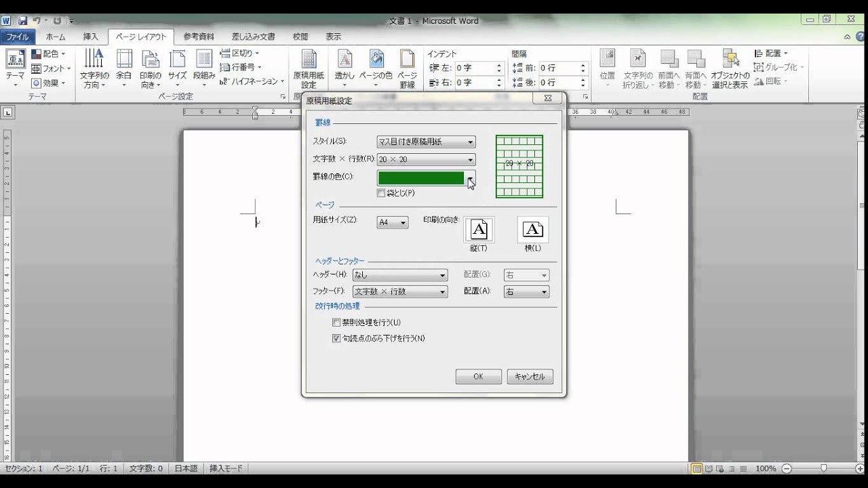Click the Undo icon in quick access toolbar
Screen dimensions: 868x488
click(x=37, y=21)
